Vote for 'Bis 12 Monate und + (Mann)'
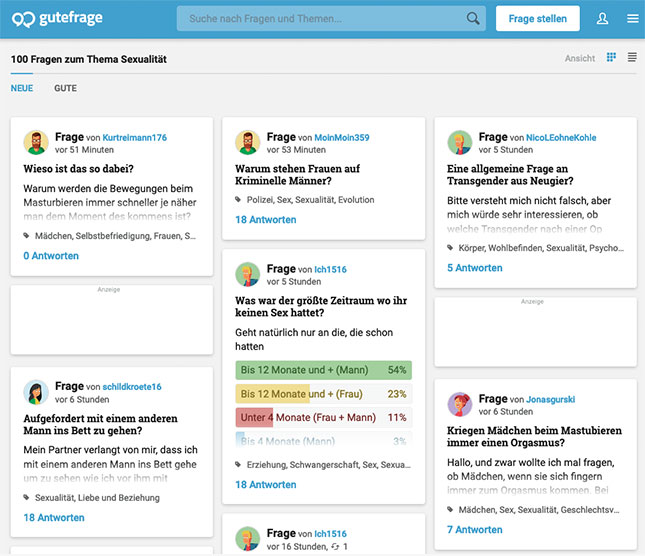This screenshot has height=556, width=645. [x=323, y=370]
